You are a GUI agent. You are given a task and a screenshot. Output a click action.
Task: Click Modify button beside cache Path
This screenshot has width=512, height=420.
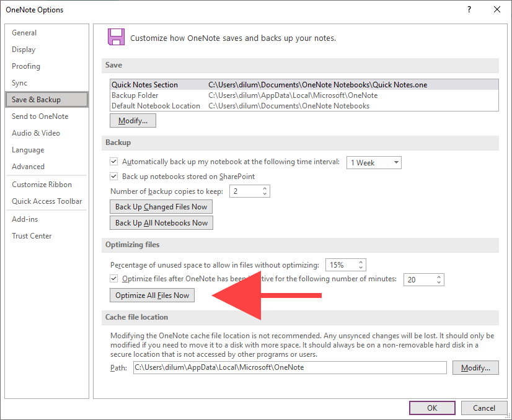[x=475, y=367]
